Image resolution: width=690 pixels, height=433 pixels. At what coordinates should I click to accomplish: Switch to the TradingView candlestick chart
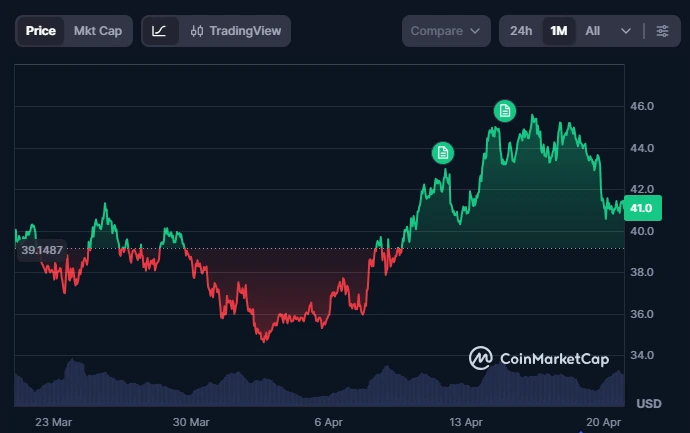tap(236, 31)
